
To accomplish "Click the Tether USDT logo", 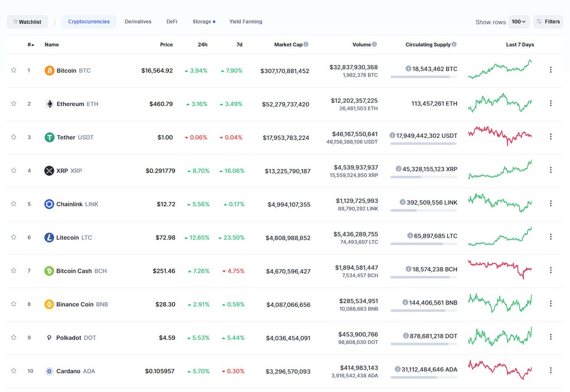I will 49,137.
